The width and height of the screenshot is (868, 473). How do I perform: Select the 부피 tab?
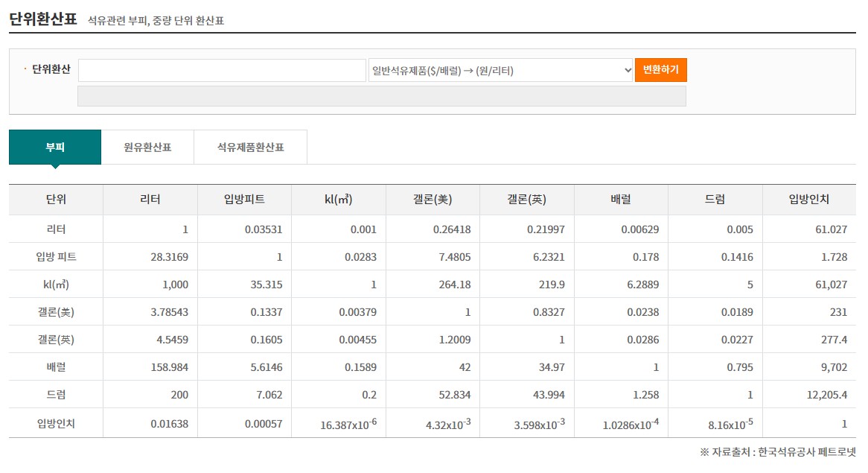click(55, 147)
